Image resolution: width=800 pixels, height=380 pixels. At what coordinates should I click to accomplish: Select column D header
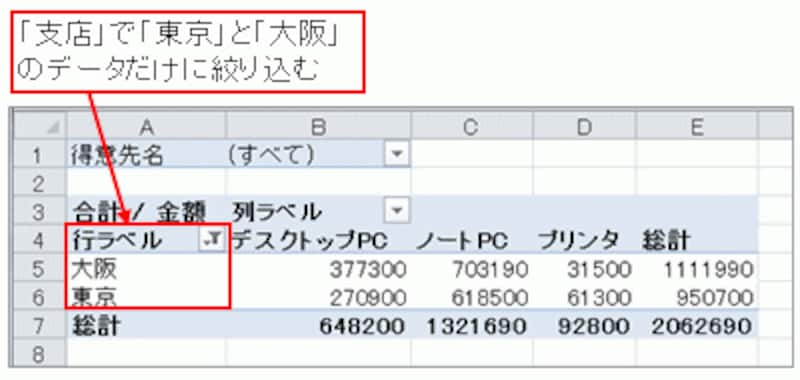[x=585, y=126]
